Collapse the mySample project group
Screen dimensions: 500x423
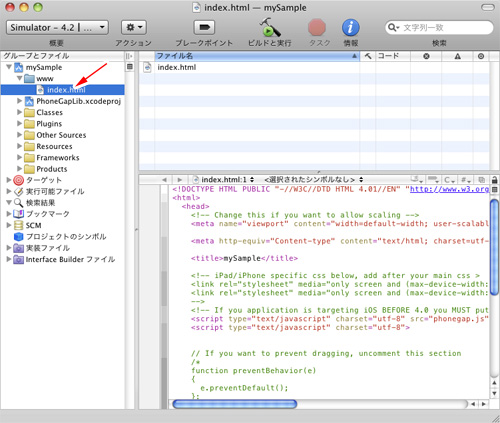[x=9, y=67]
